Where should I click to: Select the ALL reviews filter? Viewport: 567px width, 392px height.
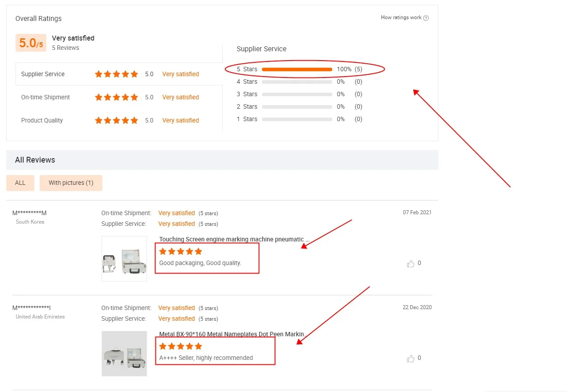point(20,183)
